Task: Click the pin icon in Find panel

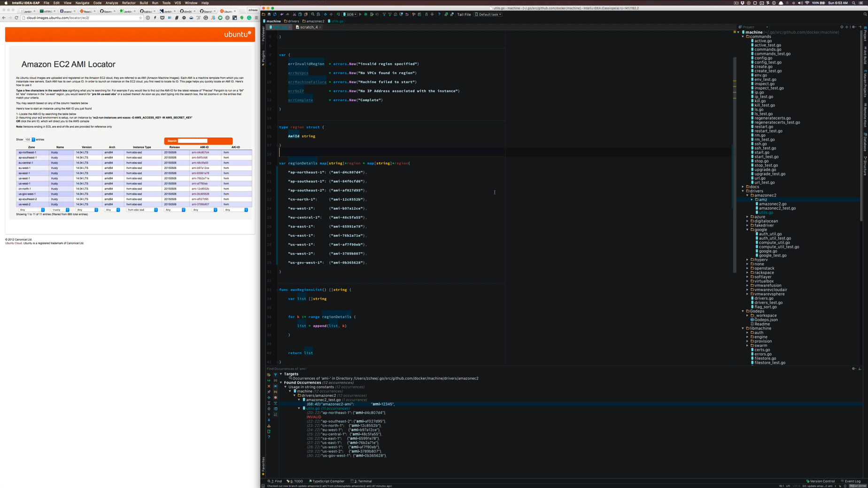Action: click(x=269, y=392)
